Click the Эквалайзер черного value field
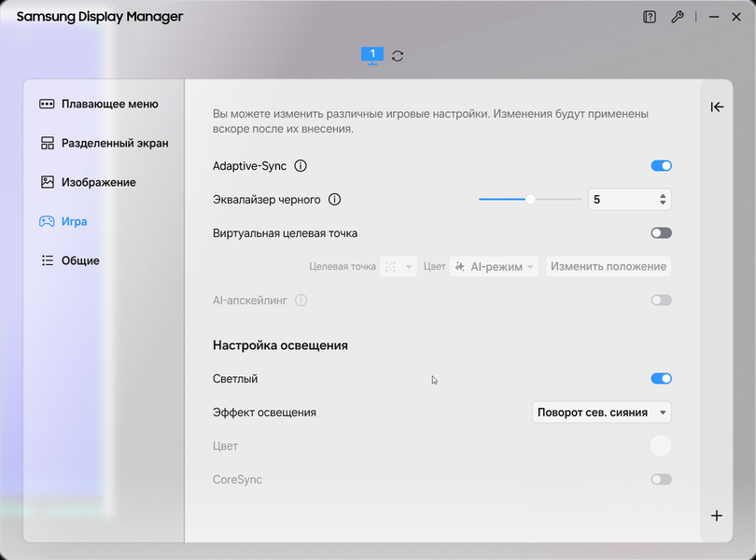The width and height of the screenshot is (756, 560). pyautogui.click(x=630, y=199)
